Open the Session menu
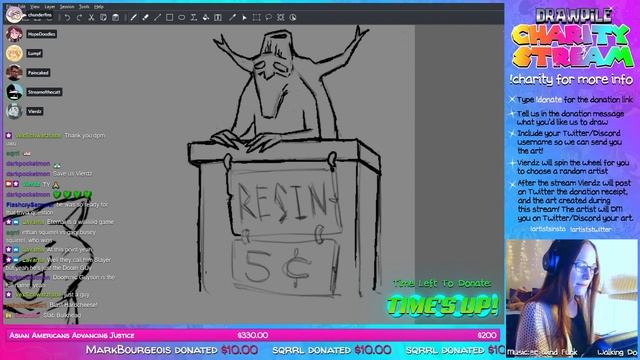Viewport: 640px width, 360px height. click(x=67, y=7)
